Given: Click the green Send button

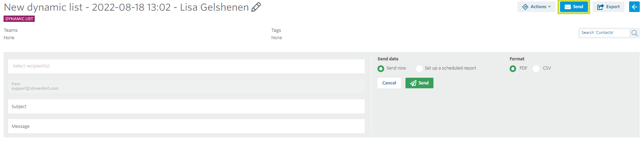Looking at the screenshot, I should pos(419,83).
